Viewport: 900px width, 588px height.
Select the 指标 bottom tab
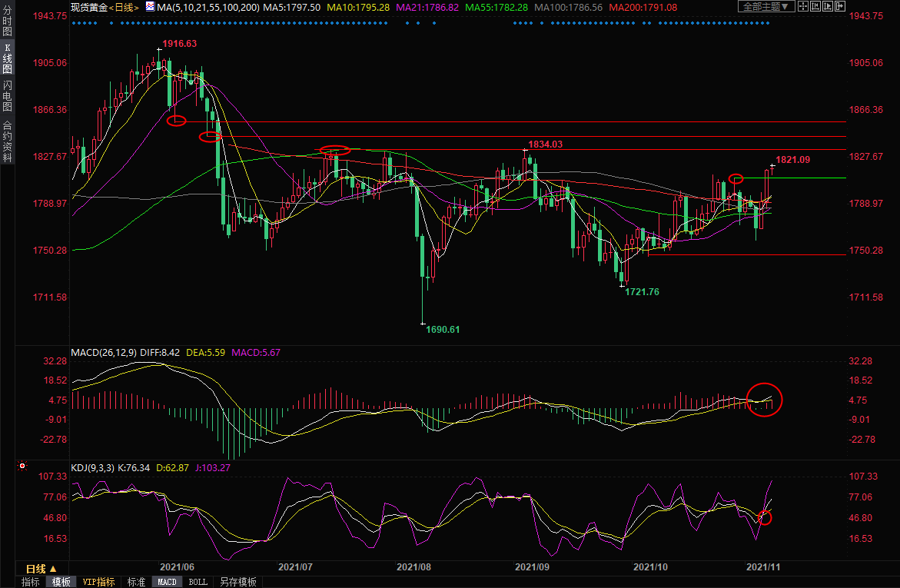(x=31, y=582)
